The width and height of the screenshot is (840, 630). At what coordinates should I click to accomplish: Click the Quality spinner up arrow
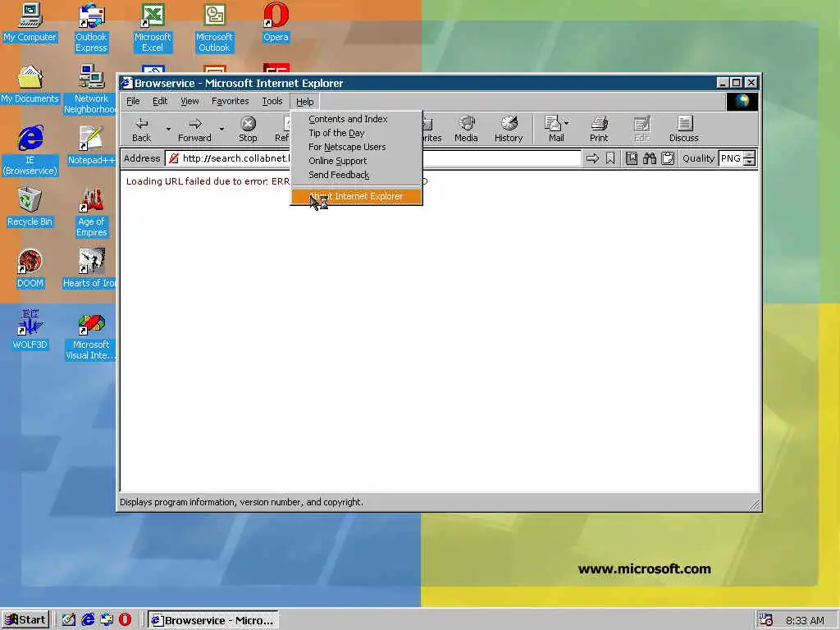pyautogui.click(x=750, y=154)
